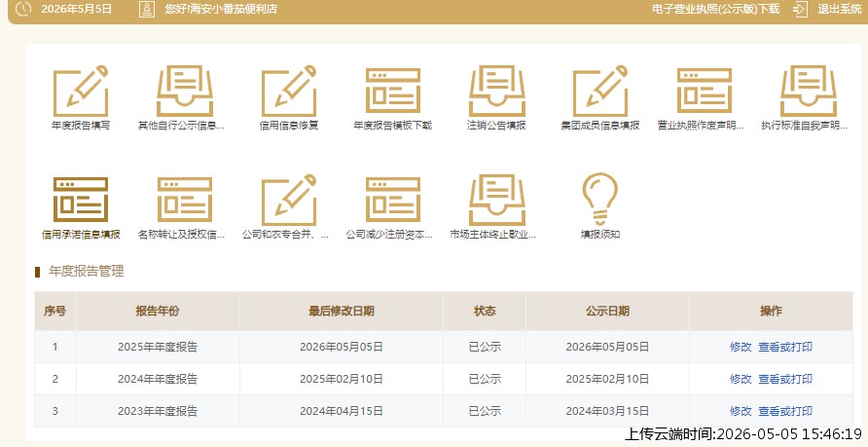Viewport: 868px width, 447px height.
Task: Open the 信用信息修复 pencil icon
Action: (289, 91)
